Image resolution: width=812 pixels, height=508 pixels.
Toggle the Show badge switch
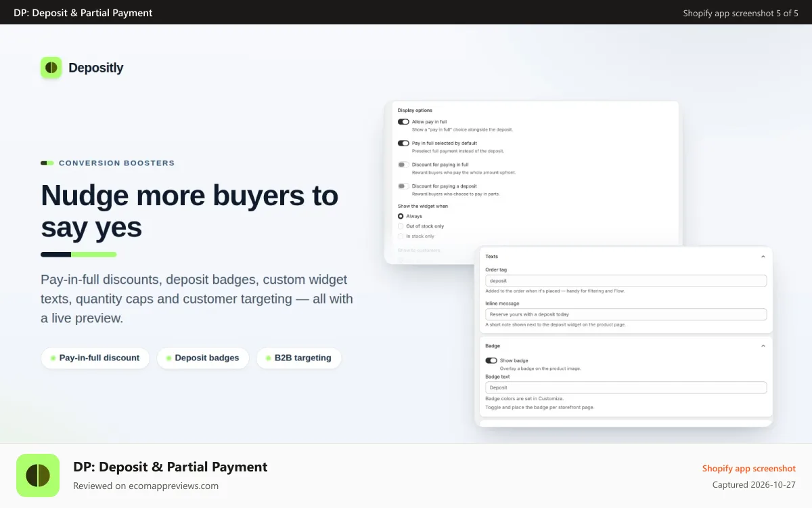[x=491, y=360]
